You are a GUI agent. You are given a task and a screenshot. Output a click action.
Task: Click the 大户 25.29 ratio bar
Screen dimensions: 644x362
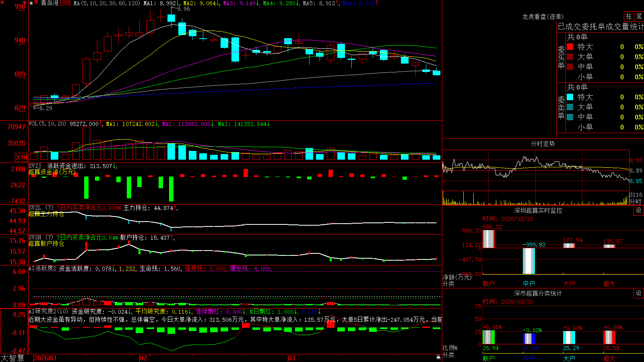569,337
